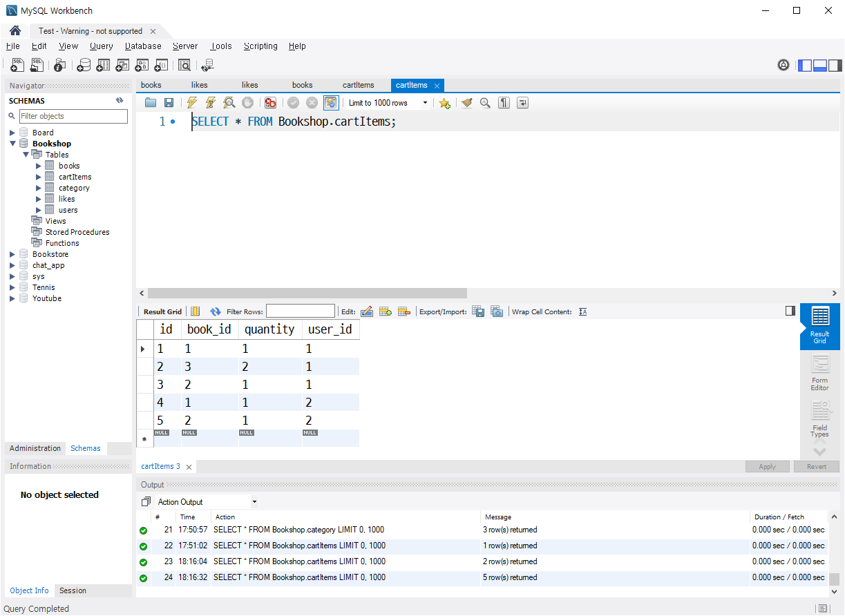Image resolution: width=845 pixels, height=616 pixels.
Task: Expand the category table node
Action: tap(39, 188)
